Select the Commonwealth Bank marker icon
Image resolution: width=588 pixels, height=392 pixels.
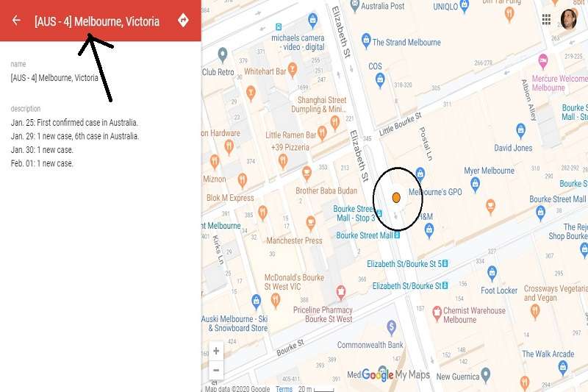click(391, 327)
